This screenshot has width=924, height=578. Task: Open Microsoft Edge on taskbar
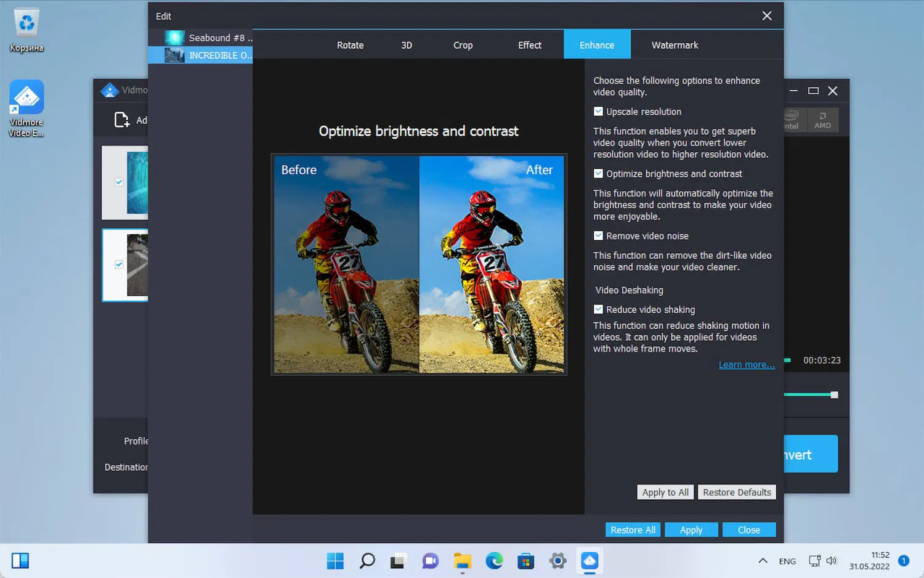(x=494, y=561)
